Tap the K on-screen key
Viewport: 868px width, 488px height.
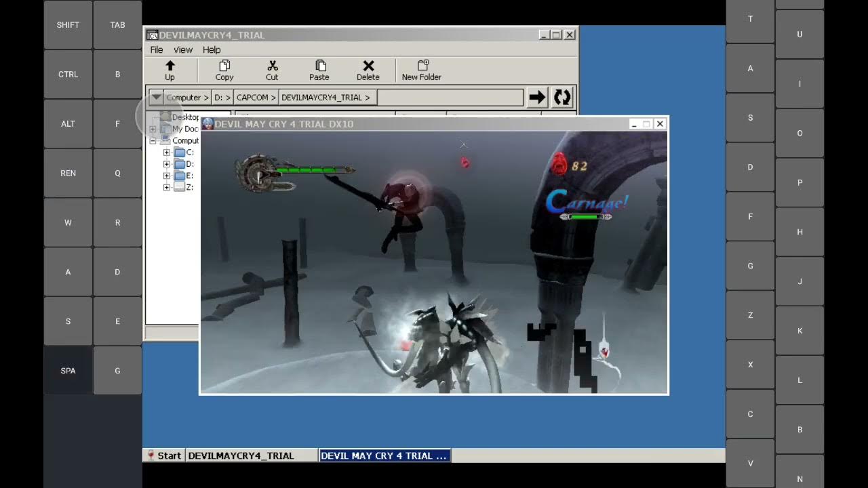click(x=800, y=331)
